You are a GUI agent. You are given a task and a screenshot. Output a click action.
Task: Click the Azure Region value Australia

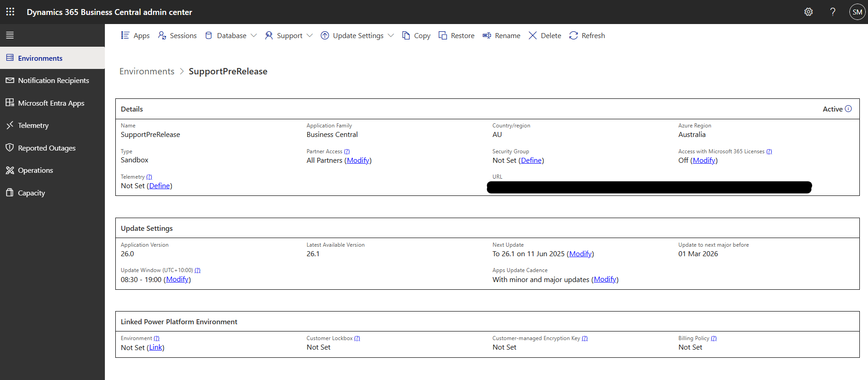[692, 135]
